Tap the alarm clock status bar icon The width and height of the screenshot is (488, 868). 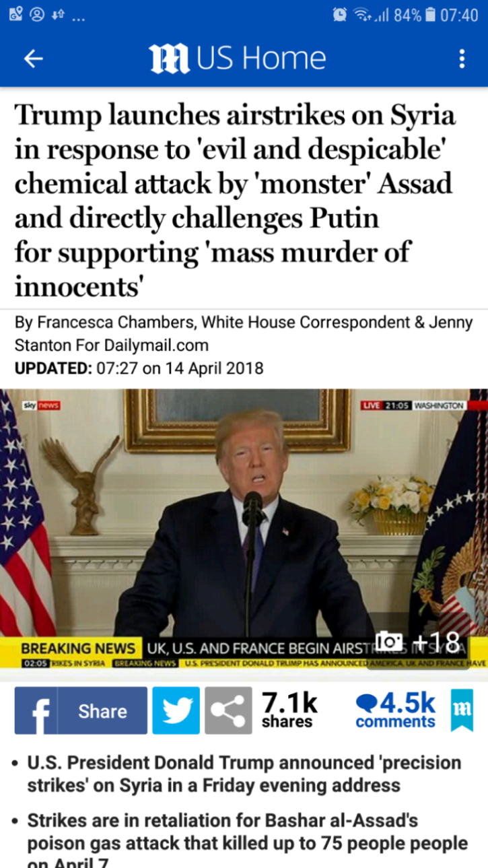click(x=341, y=15)
